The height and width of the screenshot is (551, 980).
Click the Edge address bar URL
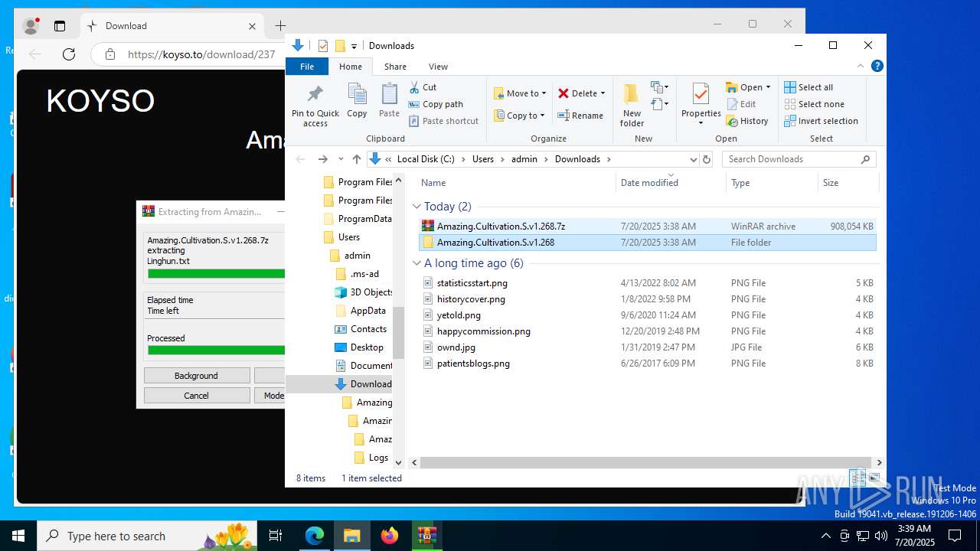pyautogui.click(x=201, y=54)
